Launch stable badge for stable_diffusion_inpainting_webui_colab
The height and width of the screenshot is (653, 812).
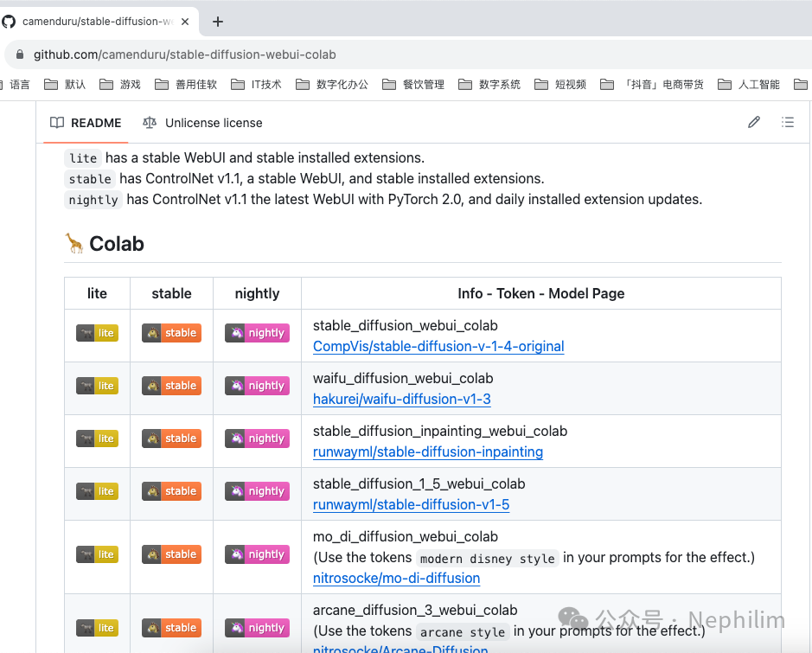(x=171, y=439)
